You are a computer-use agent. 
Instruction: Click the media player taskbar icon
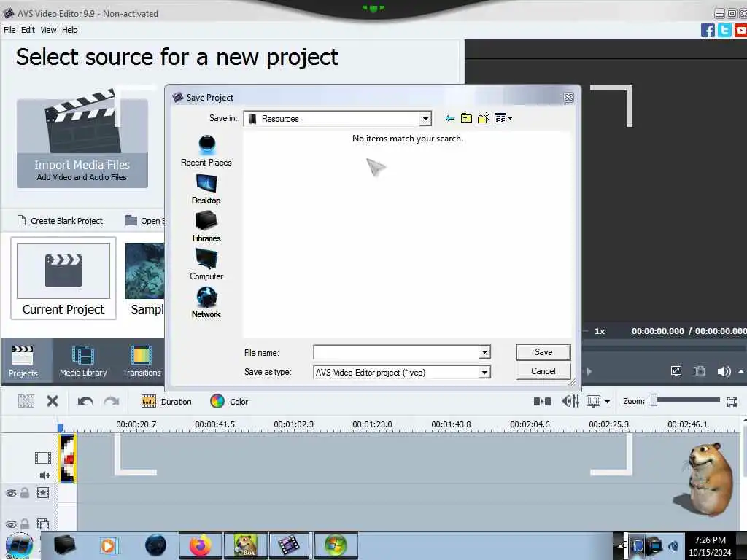point(108,545)
